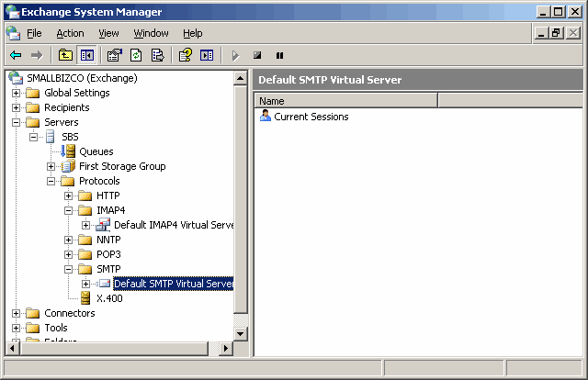Click the Global Settings folder icon
The image size is (588, 380).
pyautogui.click(x=33, y=93)
